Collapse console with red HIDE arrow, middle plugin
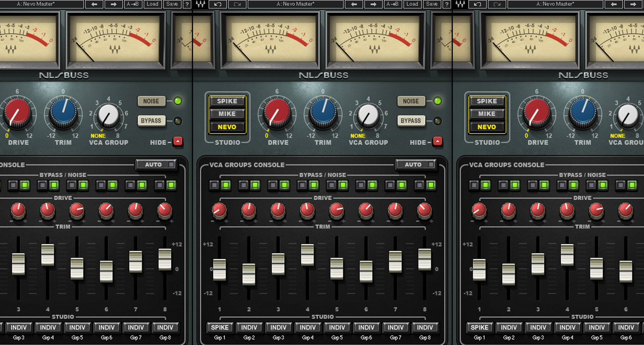Viewport: 644px width, 345px height. (x=438, y=141)
